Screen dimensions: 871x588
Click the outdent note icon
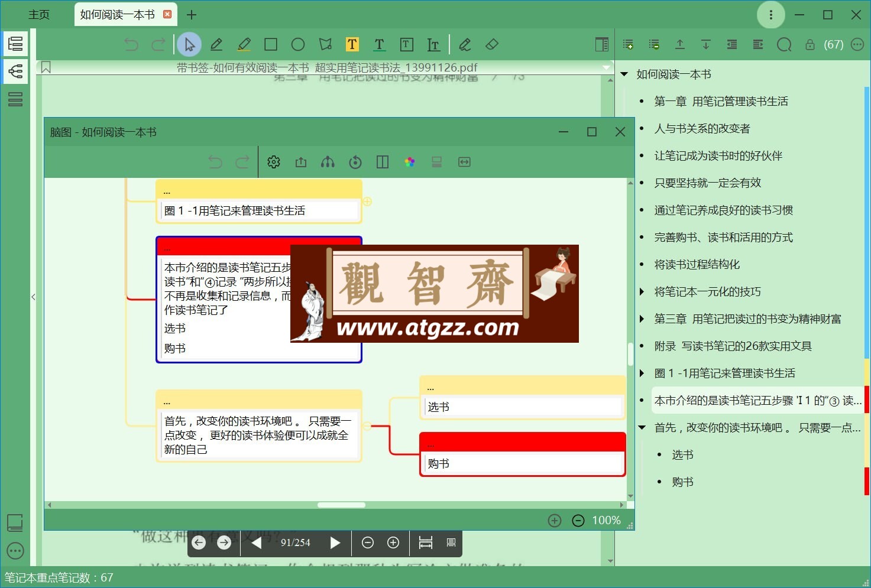click(732, 44)
